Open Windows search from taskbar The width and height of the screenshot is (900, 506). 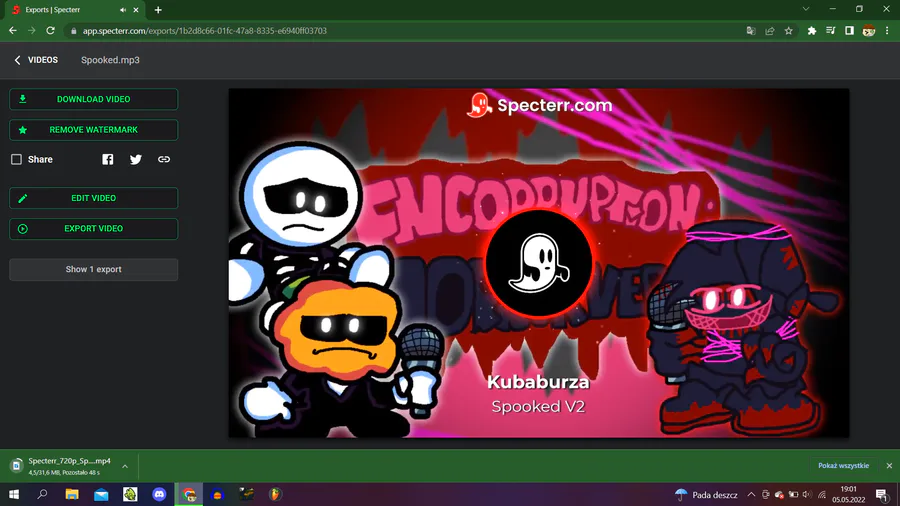(x=42, y=494)
